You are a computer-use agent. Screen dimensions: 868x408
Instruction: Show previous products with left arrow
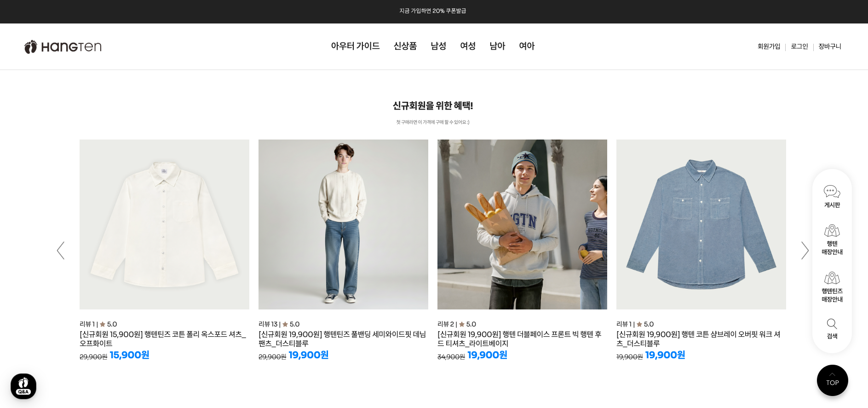[x=61, y=251]
